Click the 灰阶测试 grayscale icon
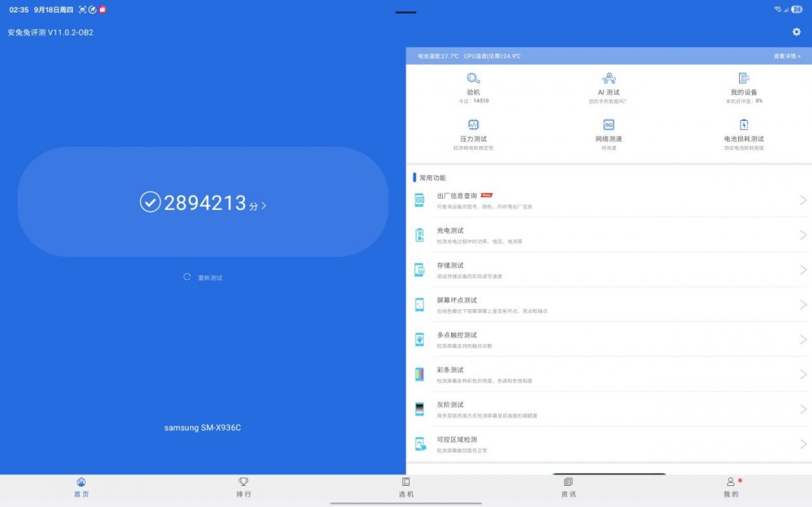The image size is (812, 507). tap(420, 409)
